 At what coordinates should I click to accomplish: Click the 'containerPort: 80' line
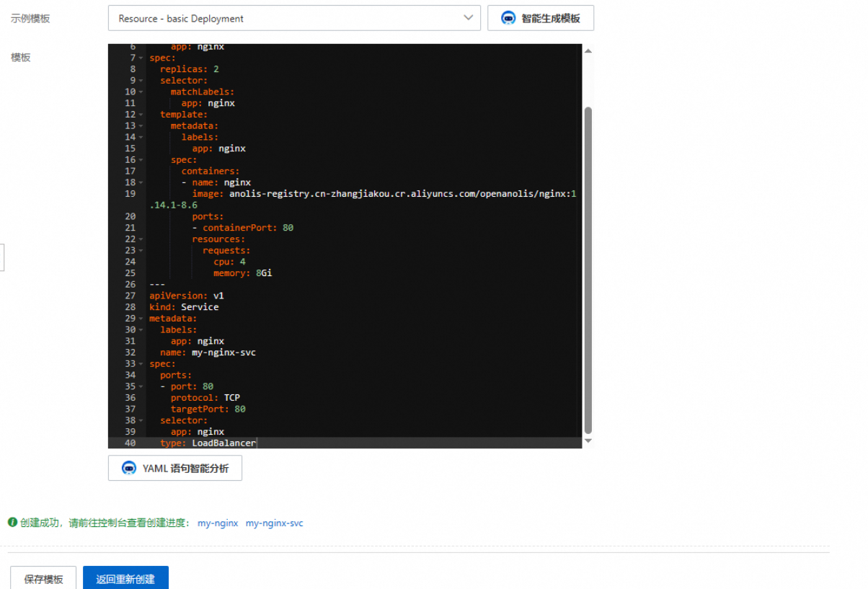tap(242, 228)
